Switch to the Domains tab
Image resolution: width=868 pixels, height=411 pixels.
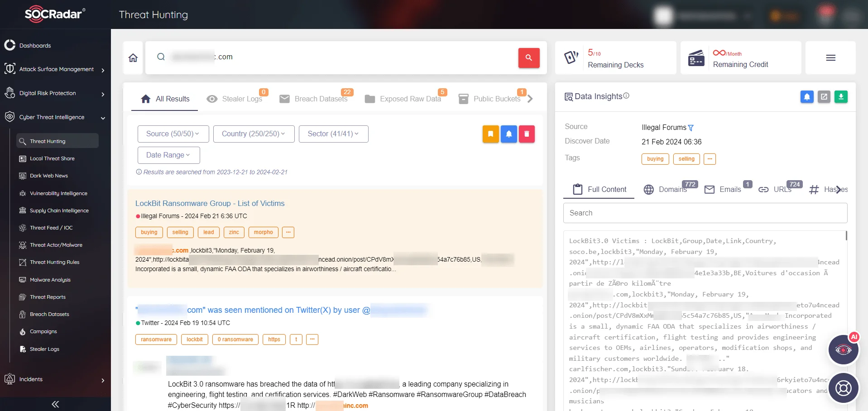[666, 189]
